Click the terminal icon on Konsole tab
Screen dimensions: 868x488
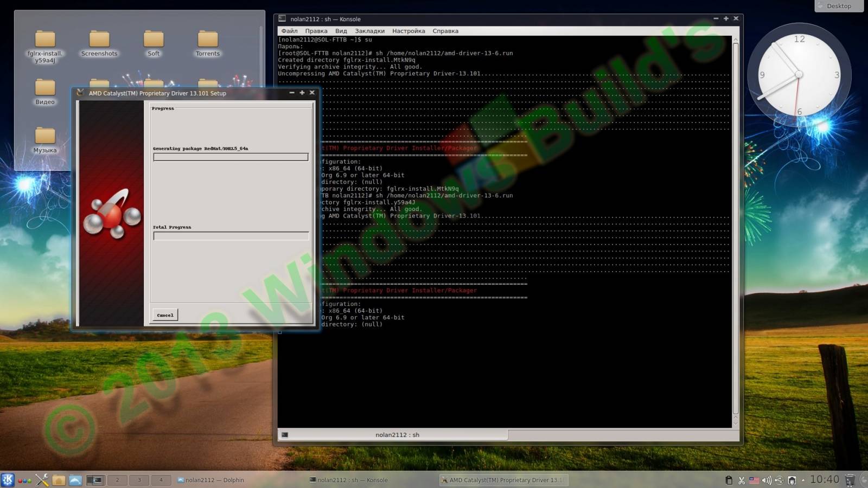285,435
